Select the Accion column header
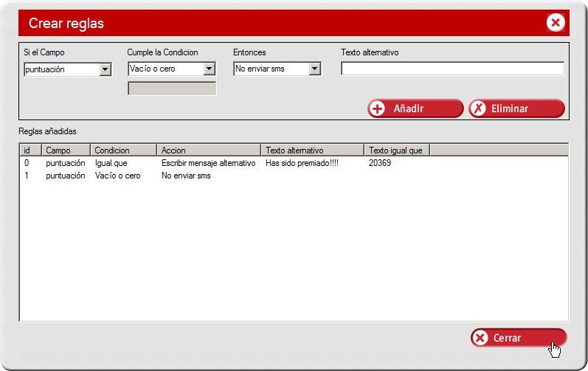 pos(208,150)
